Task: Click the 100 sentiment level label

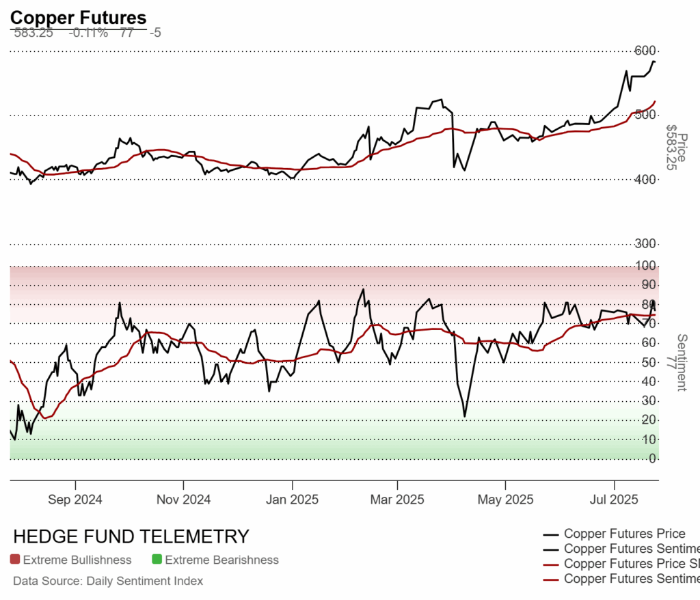Action: click(x=645, y=266)
